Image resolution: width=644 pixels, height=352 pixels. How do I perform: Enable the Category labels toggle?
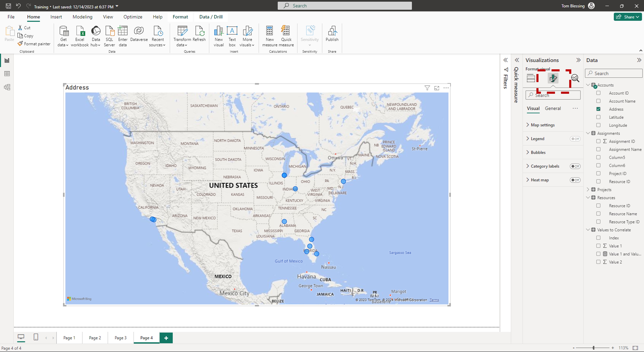pyautogui.click(x=575, y=166)
